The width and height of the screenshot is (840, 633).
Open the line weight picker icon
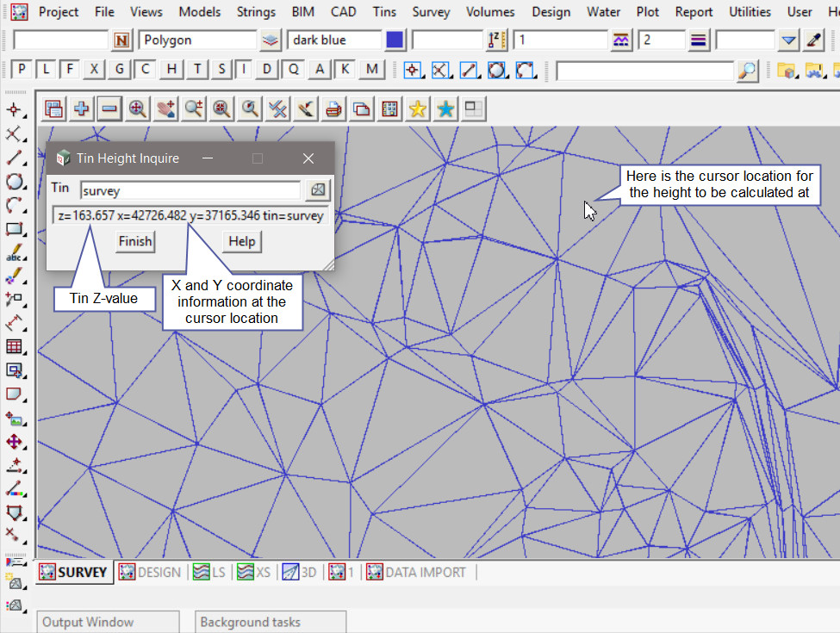click(699, 40)
